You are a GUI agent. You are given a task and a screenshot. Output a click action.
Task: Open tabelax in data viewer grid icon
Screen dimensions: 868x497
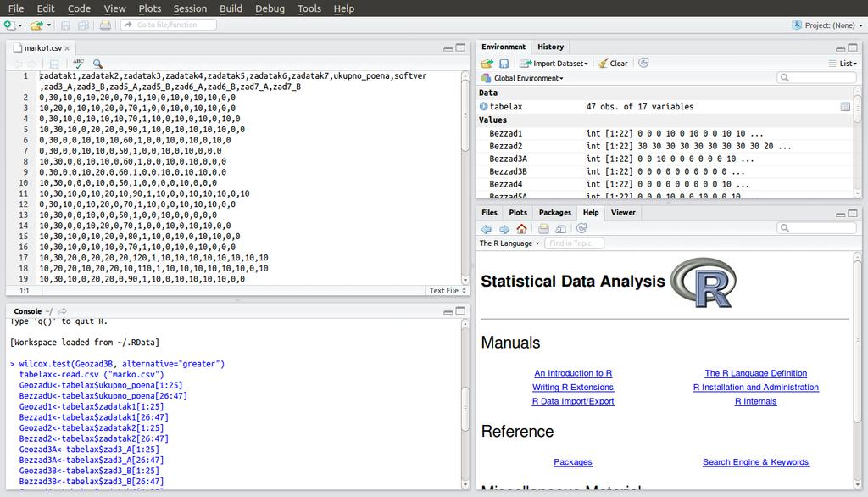[845, 106]
